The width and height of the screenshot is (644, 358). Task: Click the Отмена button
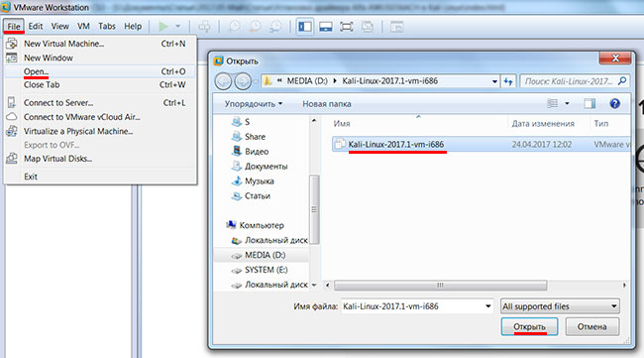click(x=591, y=327)
